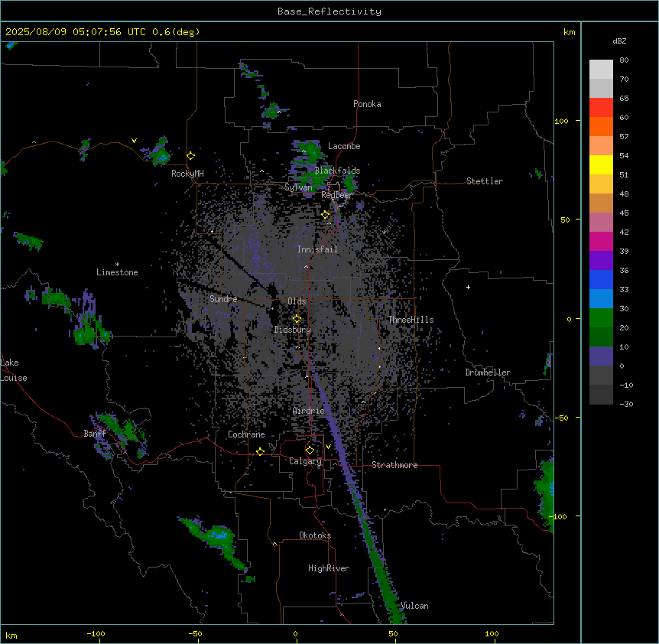Click the Cochrane city label
Viewport: 659px width, 644px height.
[x=246, y=434]
